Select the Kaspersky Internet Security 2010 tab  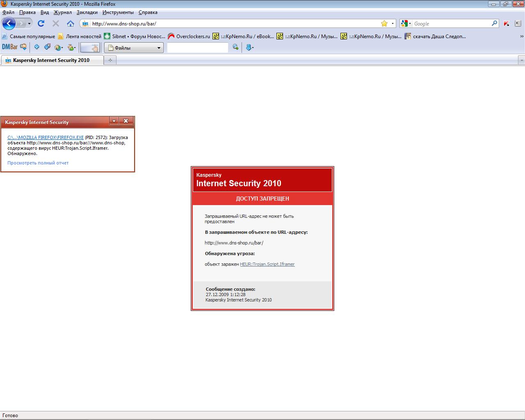(x=52, y=60)
